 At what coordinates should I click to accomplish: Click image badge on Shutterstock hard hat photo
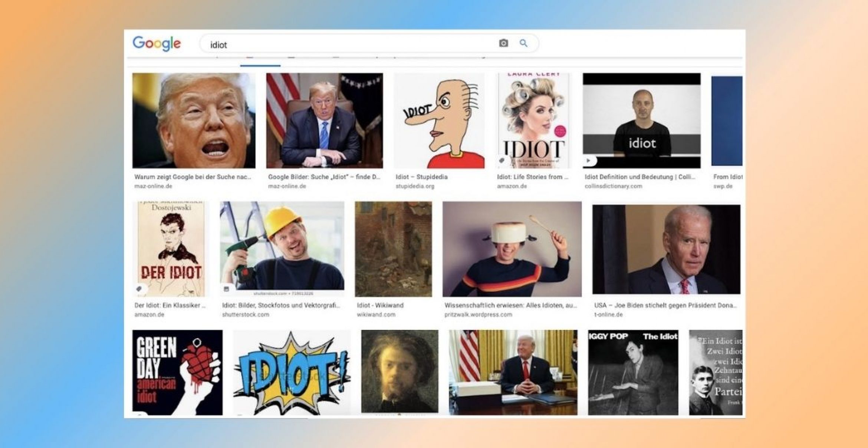226,289
